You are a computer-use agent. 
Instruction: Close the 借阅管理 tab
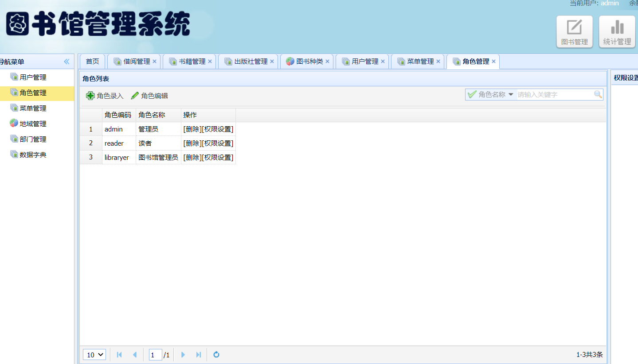coord(154,62)
